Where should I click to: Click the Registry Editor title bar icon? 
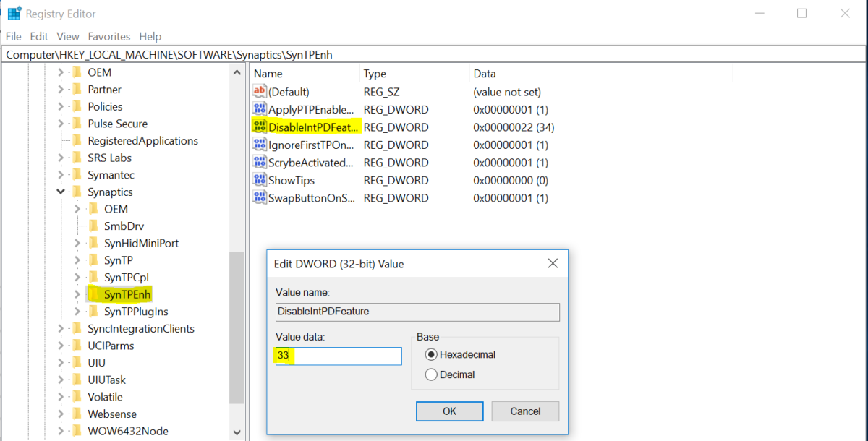point(14,14)
